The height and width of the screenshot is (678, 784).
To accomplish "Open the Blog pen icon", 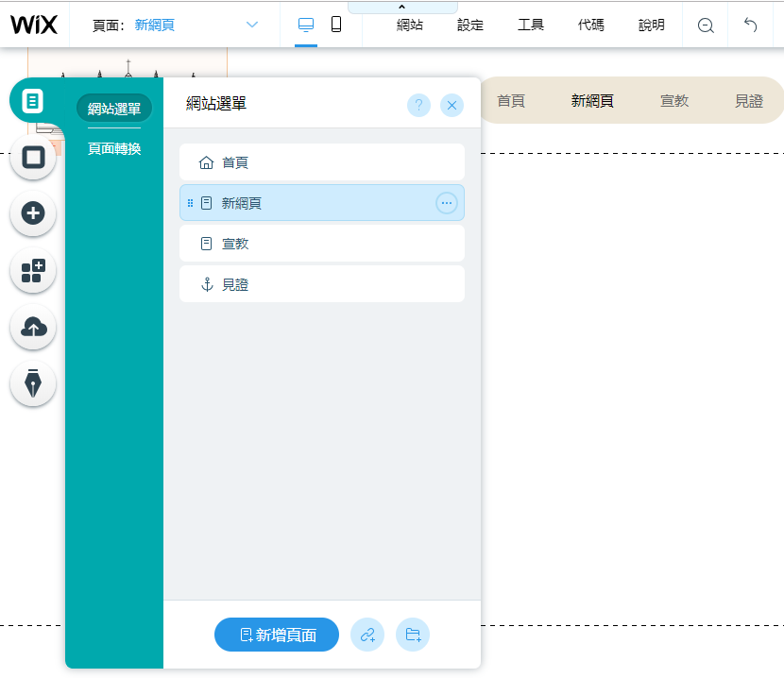I will click(x=33, y=383).
